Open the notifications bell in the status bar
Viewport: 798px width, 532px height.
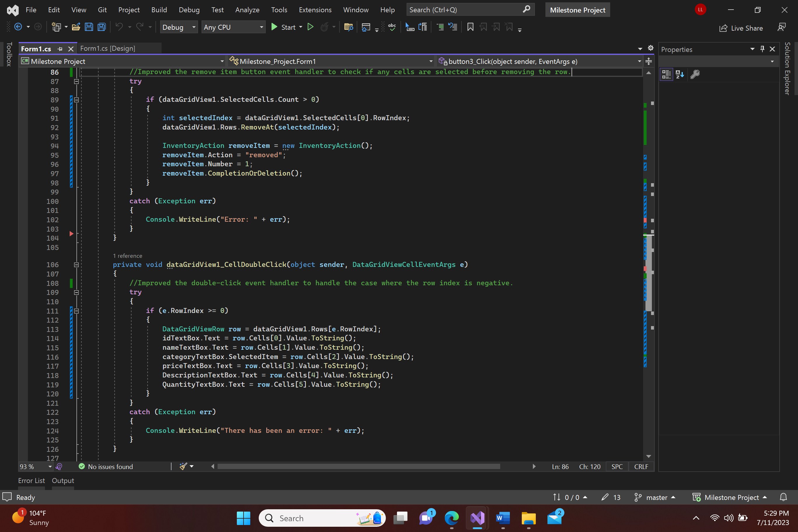click(783, 497)
